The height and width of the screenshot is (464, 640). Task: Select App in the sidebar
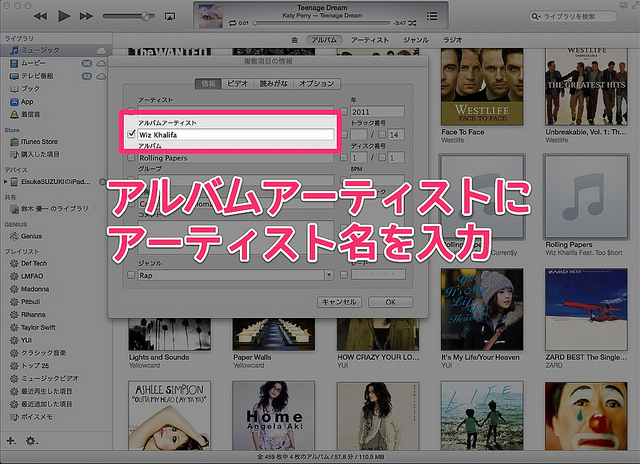click(27, 102)
